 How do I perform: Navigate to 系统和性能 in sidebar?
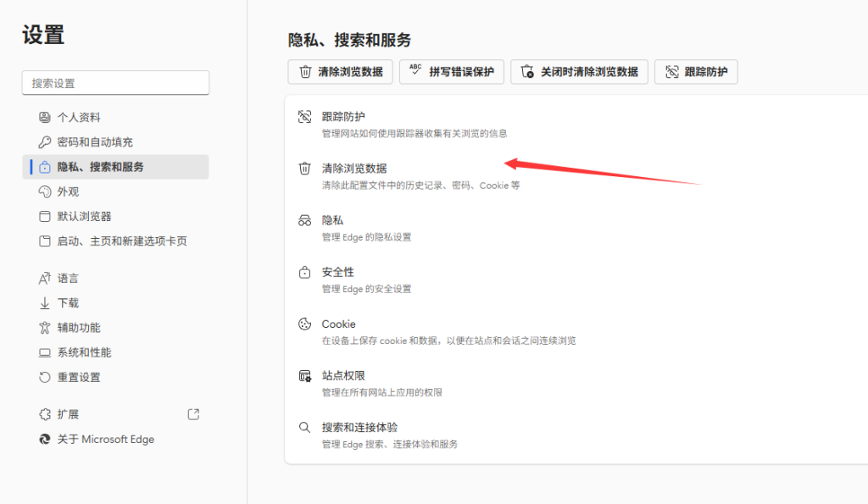pyautogui.click(x=84, y=352)
